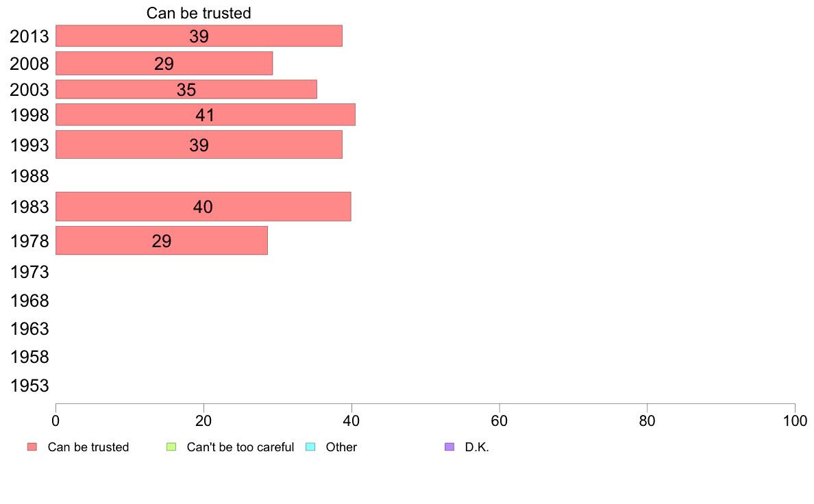
Task: Click the 1988 year axis label
Action: [29, 177]
